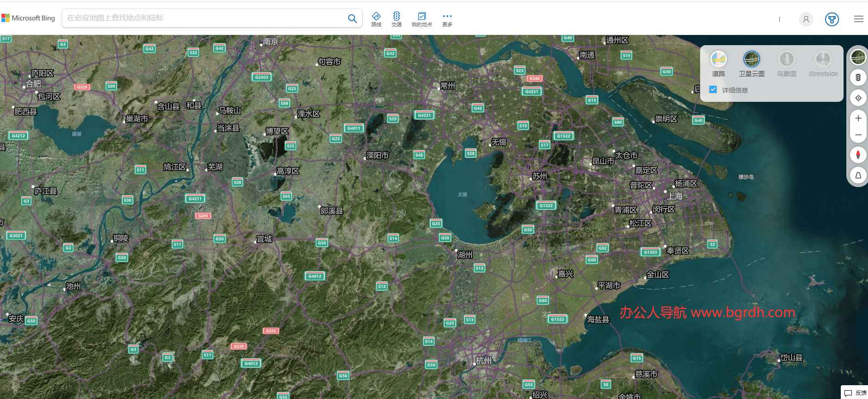Open the hamburger settings menu
The height and width of the screenshot is (399, 868).
pyautogui.click(x=858, y=19)
